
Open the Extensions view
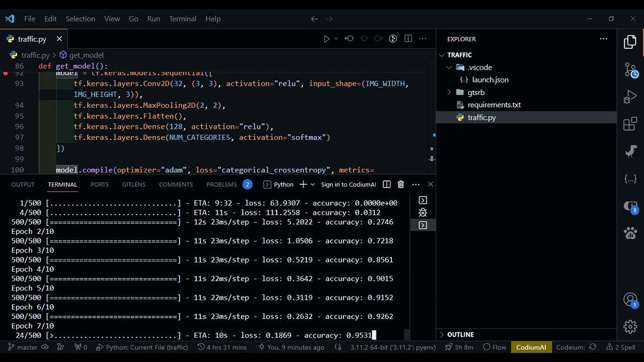pos(630,124)
